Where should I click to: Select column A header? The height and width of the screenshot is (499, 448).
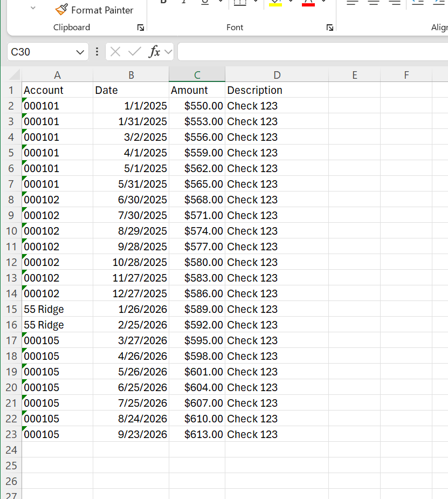click(x=57, y=75)
